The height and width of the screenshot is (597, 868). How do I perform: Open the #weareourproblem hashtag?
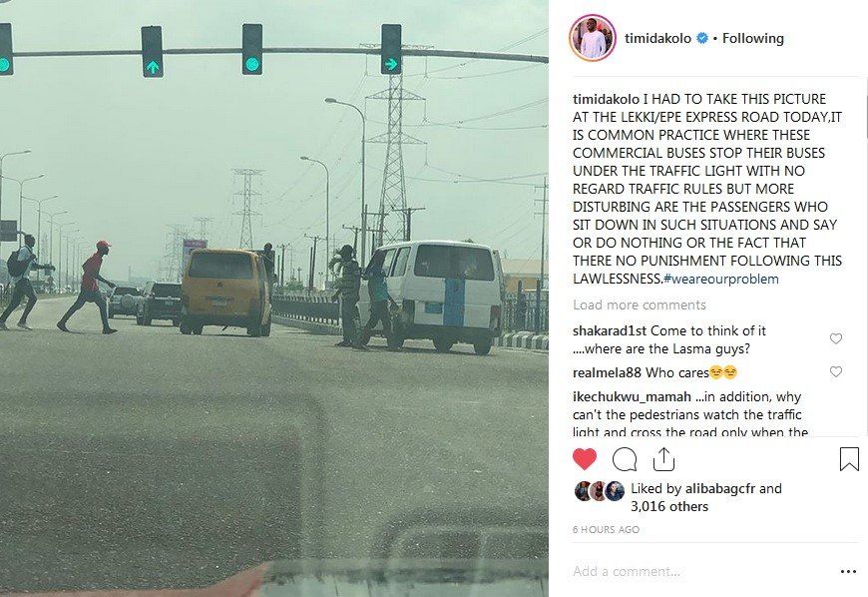point(720,279)
